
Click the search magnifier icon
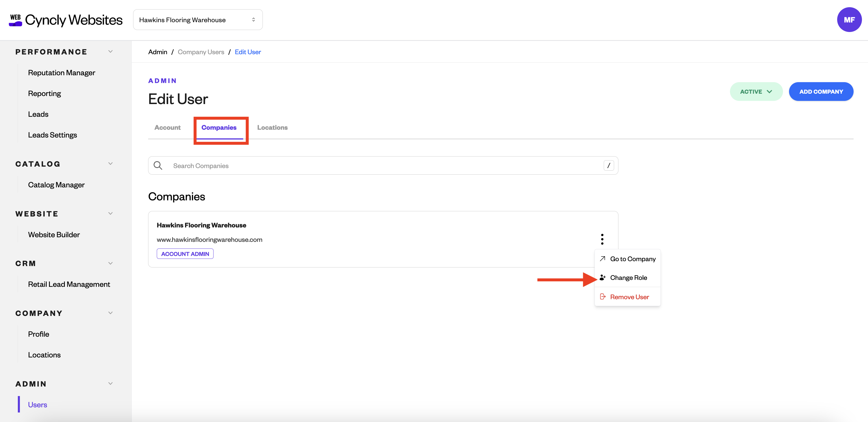tap(158, 165)
